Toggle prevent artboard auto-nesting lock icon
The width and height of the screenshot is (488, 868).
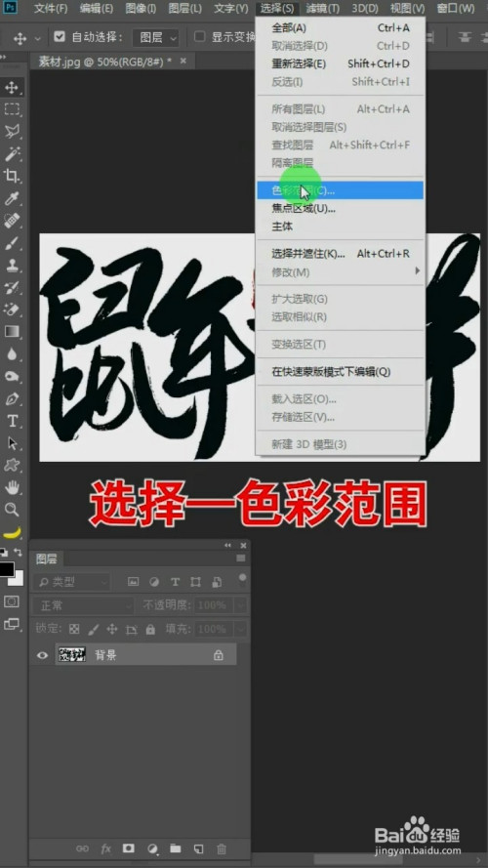(131, 630)
